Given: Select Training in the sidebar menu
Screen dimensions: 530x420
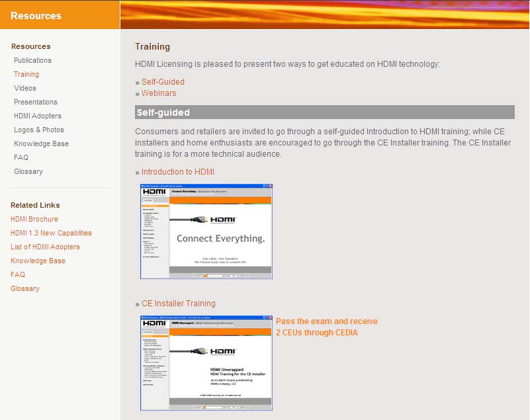Looking at the screenshot, I should (x=26, y=74).
